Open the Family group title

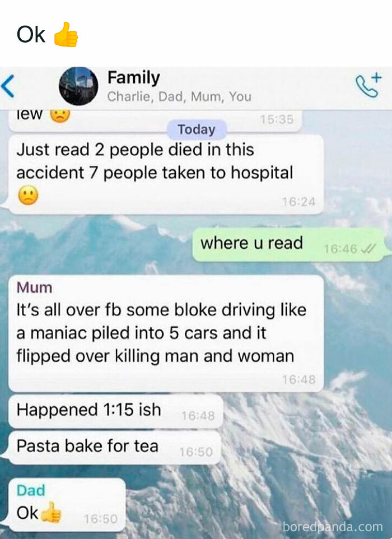[x=134, y=77]
